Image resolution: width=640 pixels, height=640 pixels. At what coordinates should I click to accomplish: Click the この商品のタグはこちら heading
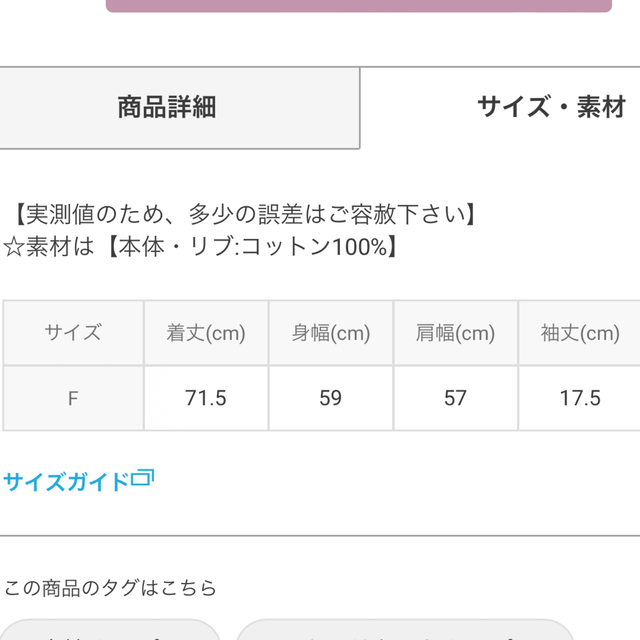pyautogui.click(x=110, y=588)
